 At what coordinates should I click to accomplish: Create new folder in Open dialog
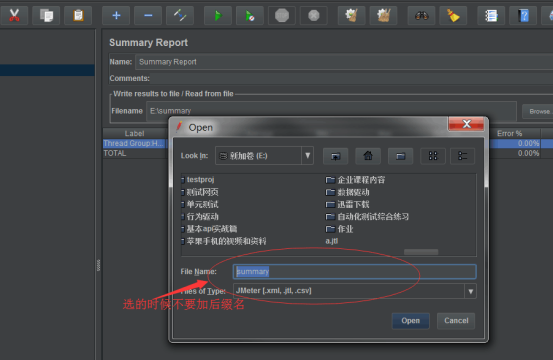pos(401,156)
